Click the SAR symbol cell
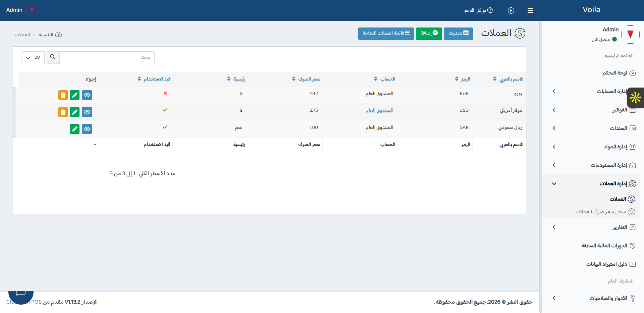The width and height of the screenshot is (644, 313). point(464,127)
